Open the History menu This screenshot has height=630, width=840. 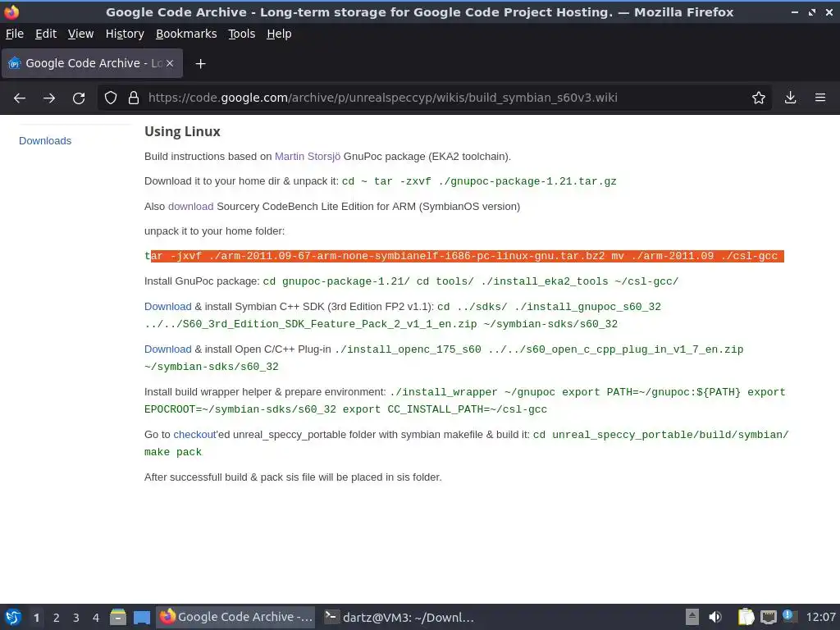pos(125,34)
